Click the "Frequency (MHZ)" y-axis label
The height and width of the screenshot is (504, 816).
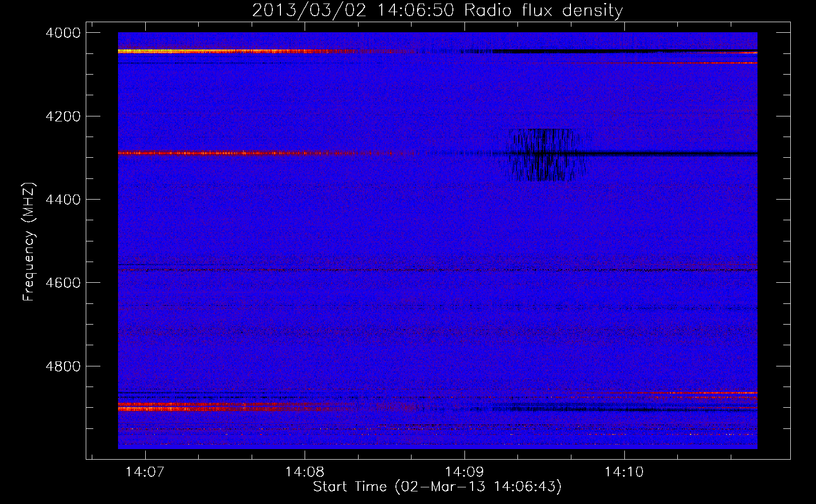[x=29, y=241]
